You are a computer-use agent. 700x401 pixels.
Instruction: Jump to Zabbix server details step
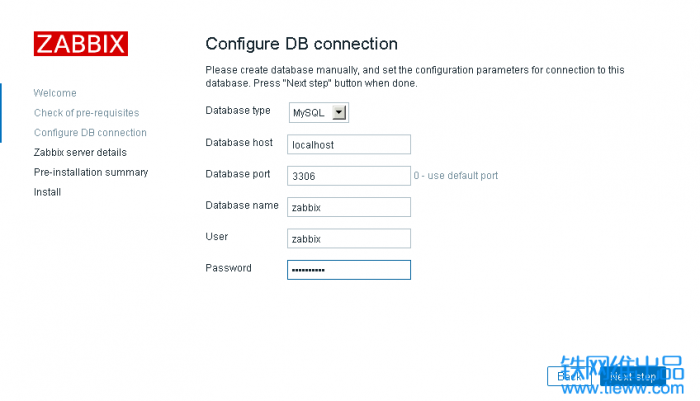pyautogui.click(x=80, y=152)
